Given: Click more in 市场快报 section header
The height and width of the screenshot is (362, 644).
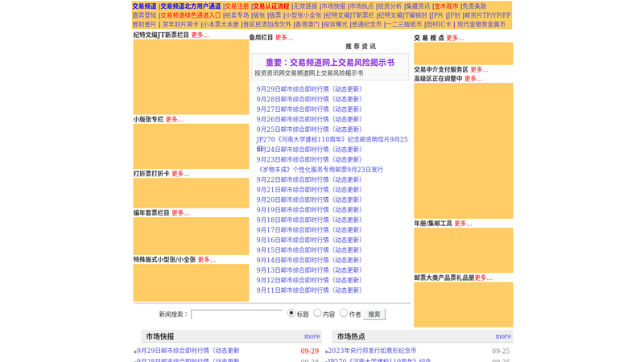Looking at the screenshot, I should (312, 336).
